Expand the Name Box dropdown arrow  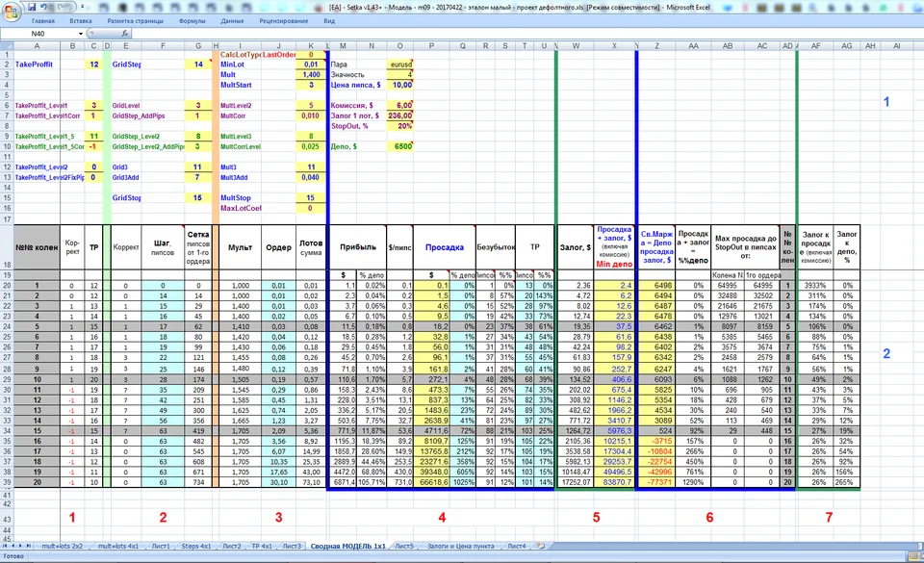tap(80, 34)
